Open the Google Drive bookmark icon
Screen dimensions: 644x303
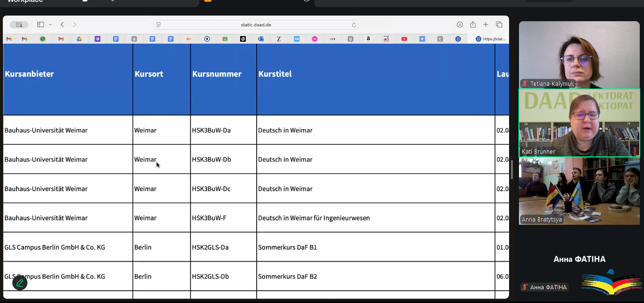[79, 39]
